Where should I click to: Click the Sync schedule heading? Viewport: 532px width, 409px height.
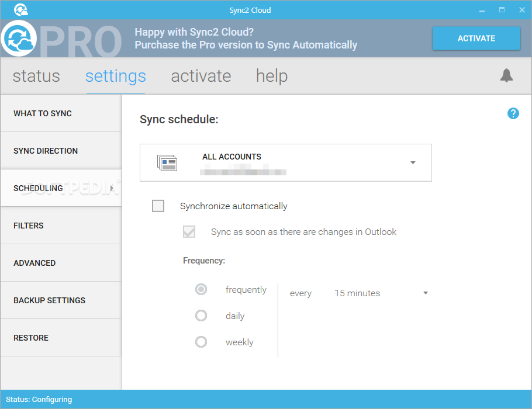(x=179, y=119)
